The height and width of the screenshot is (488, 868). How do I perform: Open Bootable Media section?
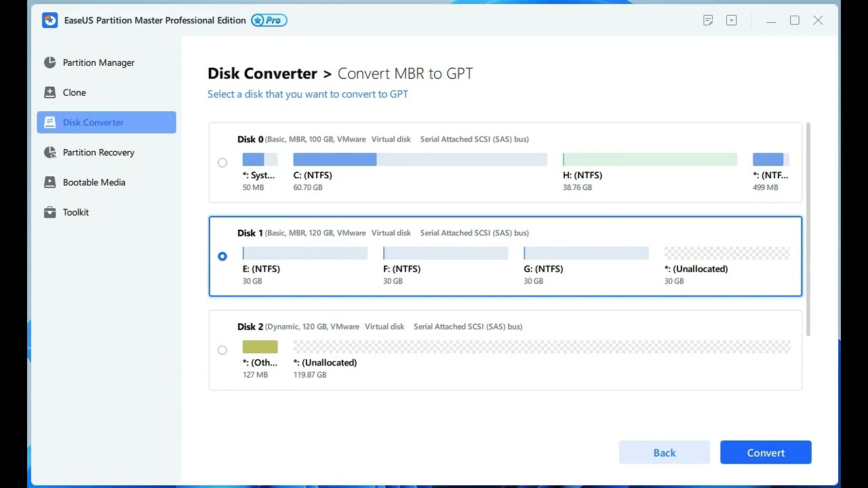(x=106, y=182)
